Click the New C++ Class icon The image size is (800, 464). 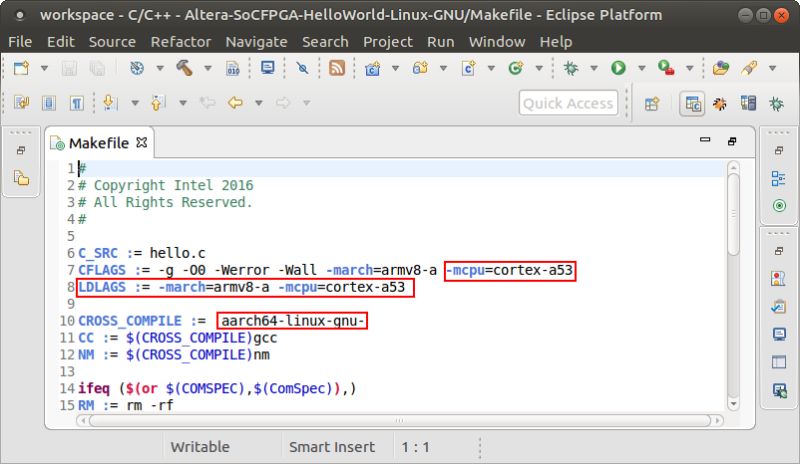coord(516,68)
